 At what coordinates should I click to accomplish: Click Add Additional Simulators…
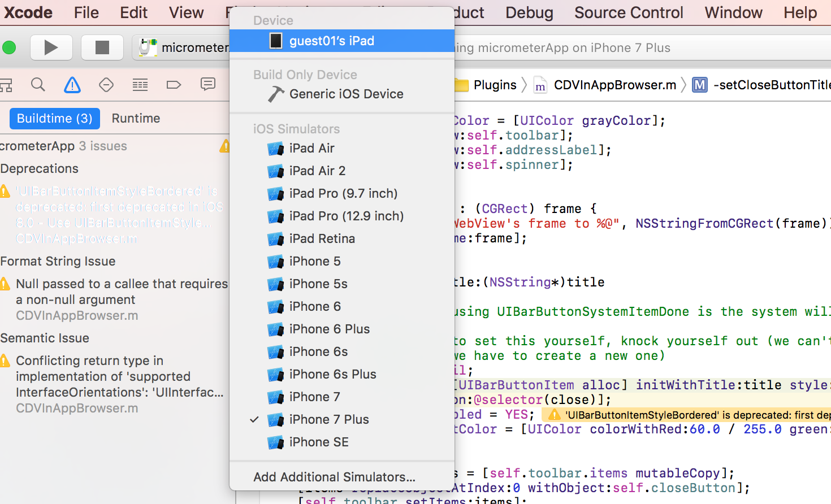pos(342,477)
